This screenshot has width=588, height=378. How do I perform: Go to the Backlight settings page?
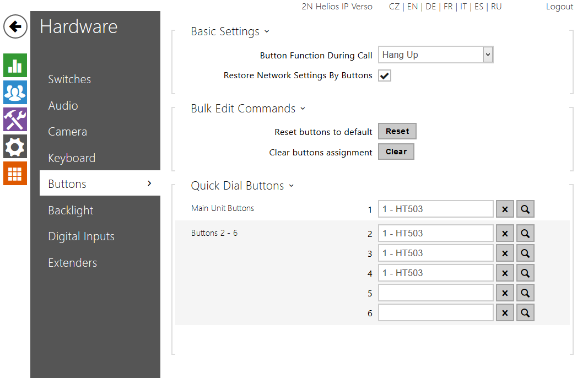tap(71, 210)
